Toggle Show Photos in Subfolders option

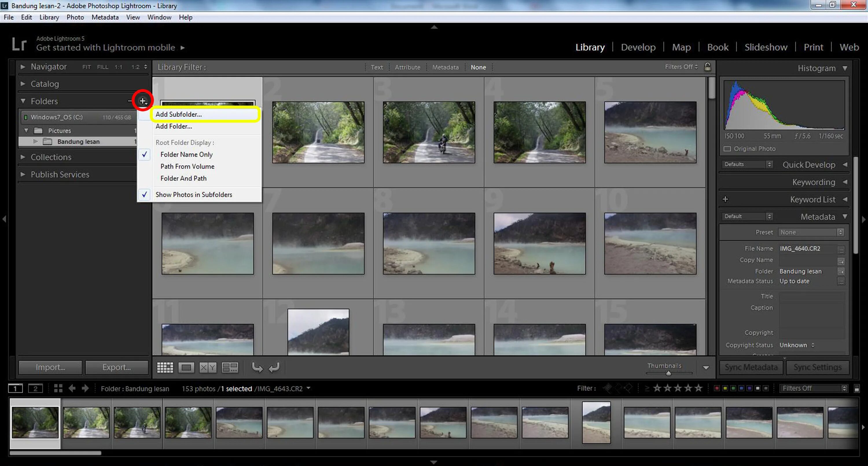pos(193,194)
